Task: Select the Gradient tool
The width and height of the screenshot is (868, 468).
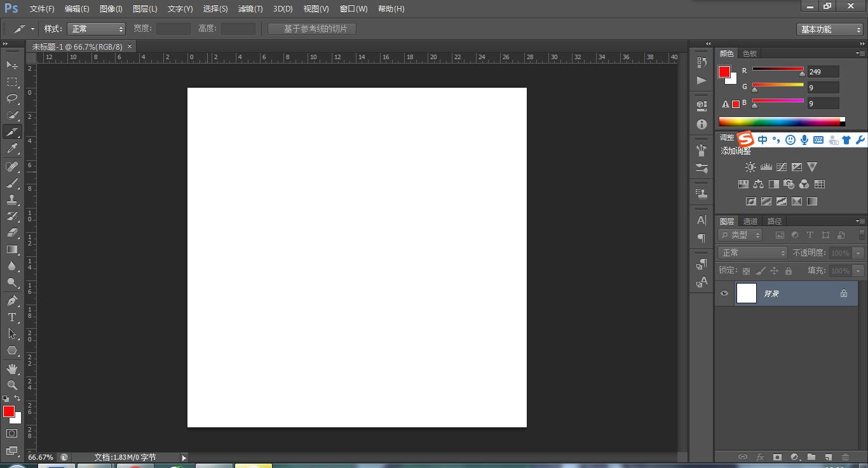Action: coord(12,249)
